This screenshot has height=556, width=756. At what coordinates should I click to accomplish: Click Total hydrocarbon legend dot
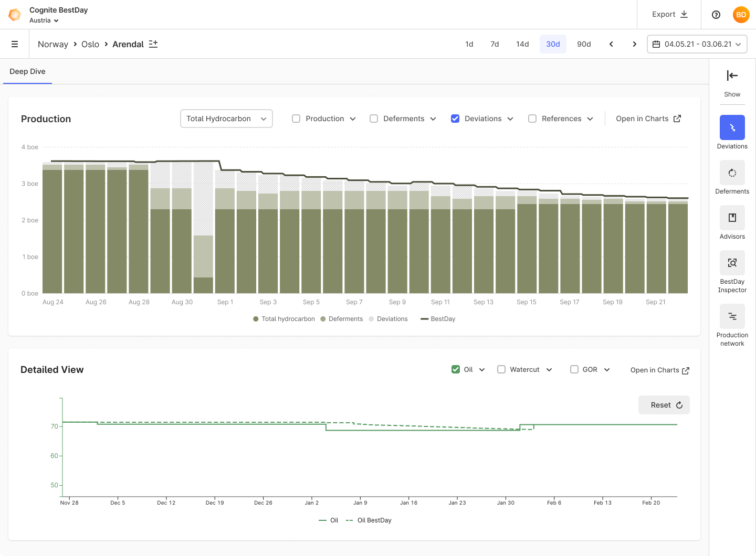[x=256, y=319]
